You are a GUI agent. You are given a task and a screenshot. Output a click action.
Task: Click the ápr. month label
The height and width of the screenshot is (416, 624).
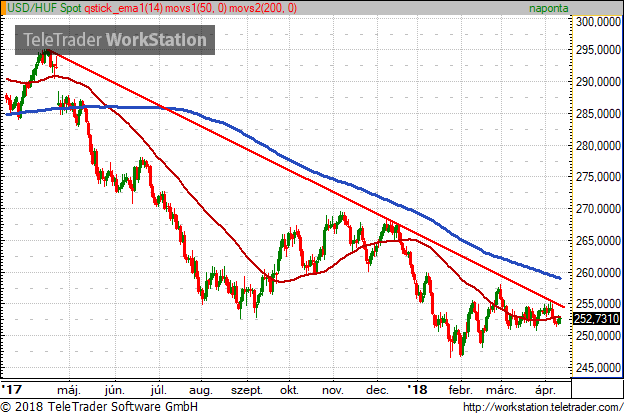[x=545, y=391]
